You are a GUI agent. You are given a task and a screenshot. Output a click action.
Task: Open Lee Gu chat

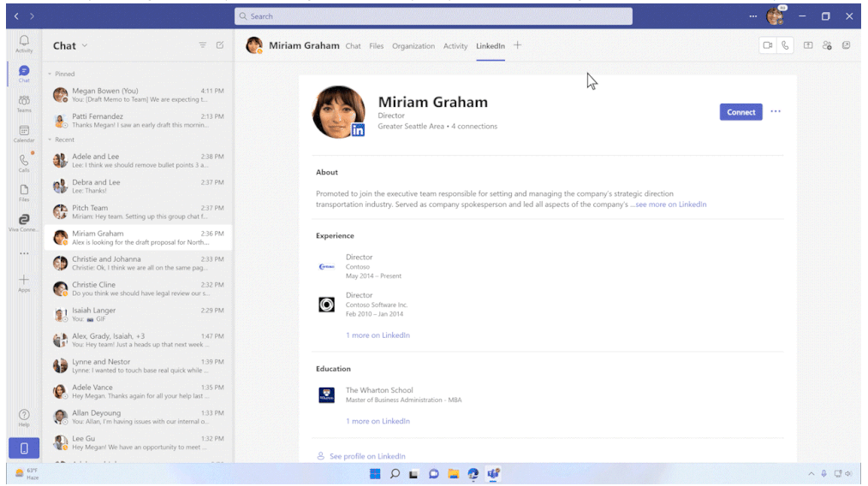coord(139,442)
